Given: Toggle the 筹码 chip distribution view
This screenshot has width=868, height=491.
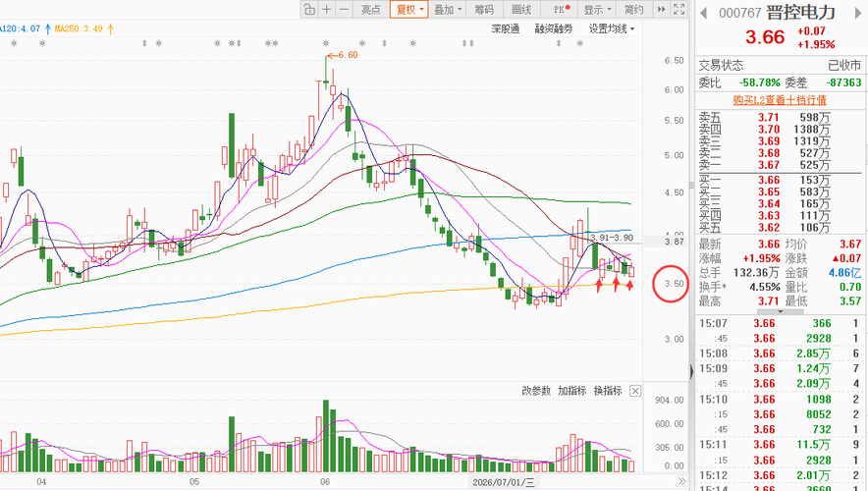Looking at the screenshot, I should coord(484,10).
